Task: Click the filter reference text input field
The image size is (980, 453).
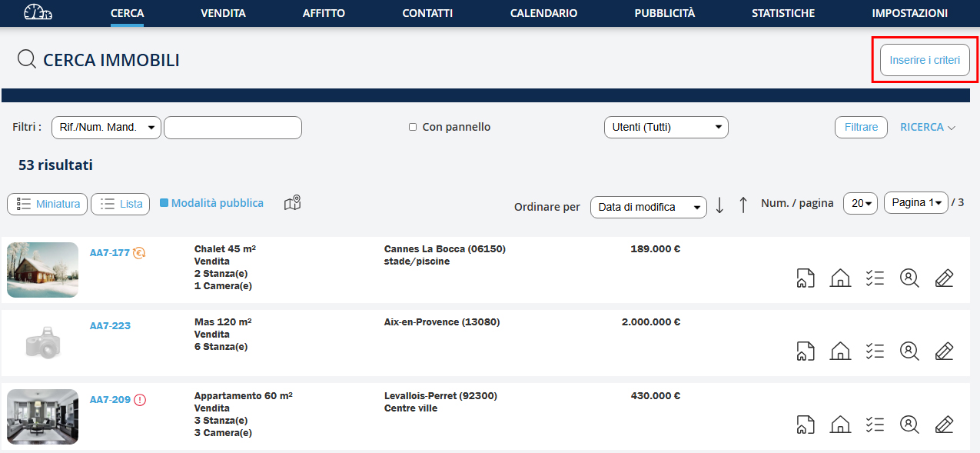Action: [x=233, y=128]
